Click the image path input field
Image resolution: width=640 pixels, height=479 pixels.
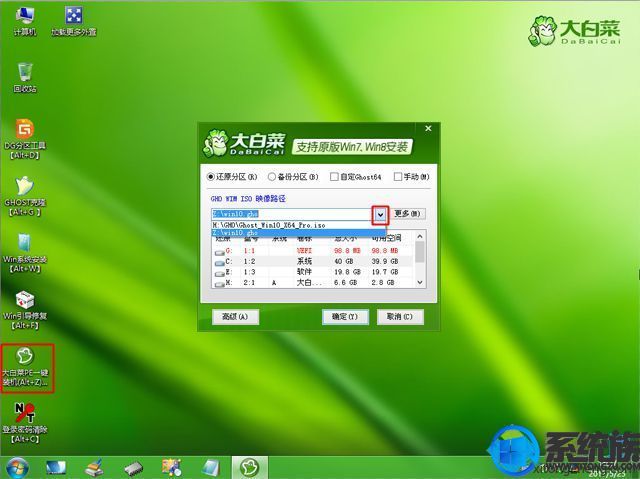292,214
